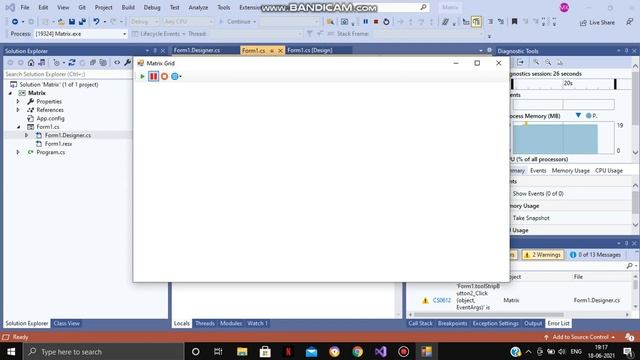Click the Collapse All icon in Solution Explorer
Image resolution: width=640 pixels, height=360 pixels.
(x=93, y=62)
